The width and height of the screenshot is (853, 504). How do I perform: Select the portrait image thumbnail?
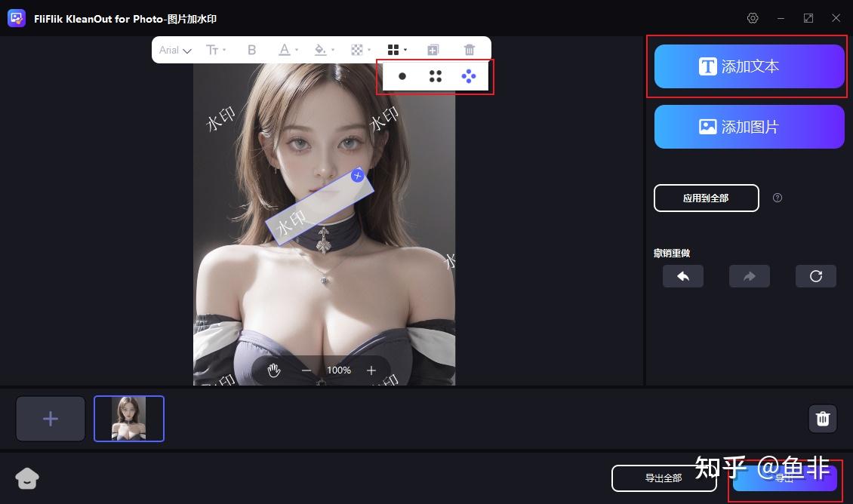click(129, 419)
